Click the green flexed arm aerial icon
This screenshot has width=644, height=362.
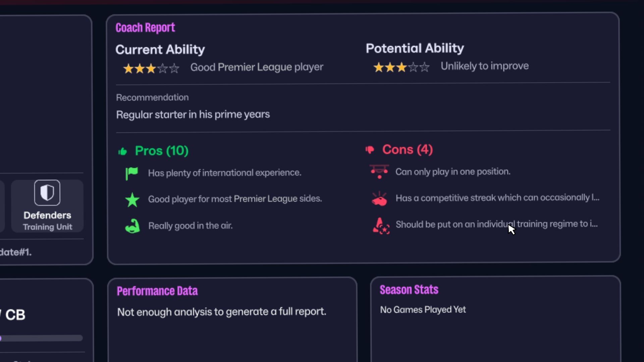coord(132,226)
